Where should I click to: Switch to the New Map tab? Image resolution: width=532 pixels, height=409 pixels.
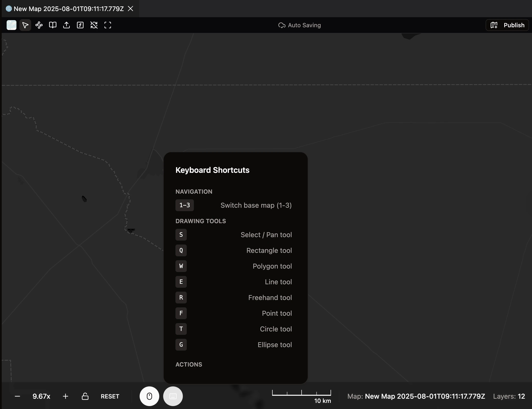point(69,9)
